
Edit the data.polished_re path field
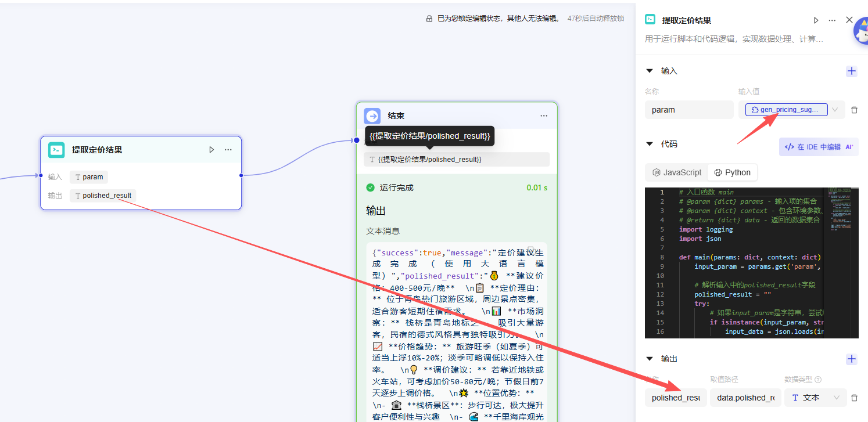pyautogui.click(x=746, y=398)
